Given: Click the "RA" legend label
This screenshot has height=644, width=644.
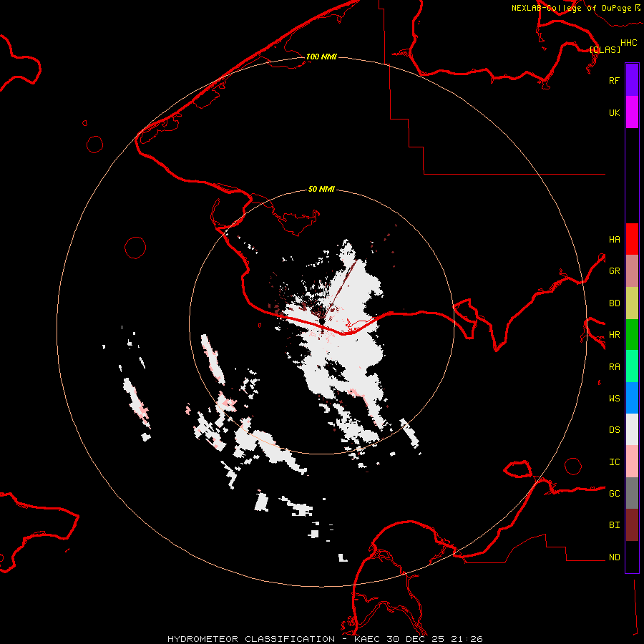Looking at the screenshot, I should (x=614, y=367).
